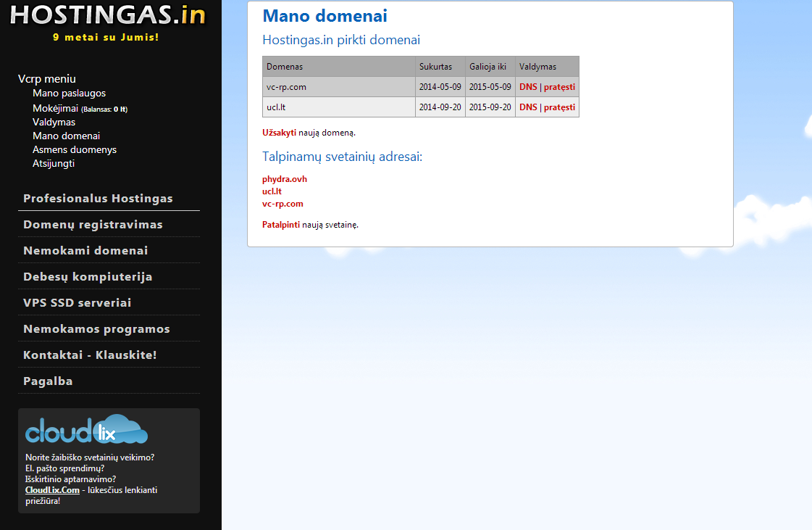Open Mano paslaugos in Vcrp menu
Viewport: 812px width, 530px height.
[69, 94]
